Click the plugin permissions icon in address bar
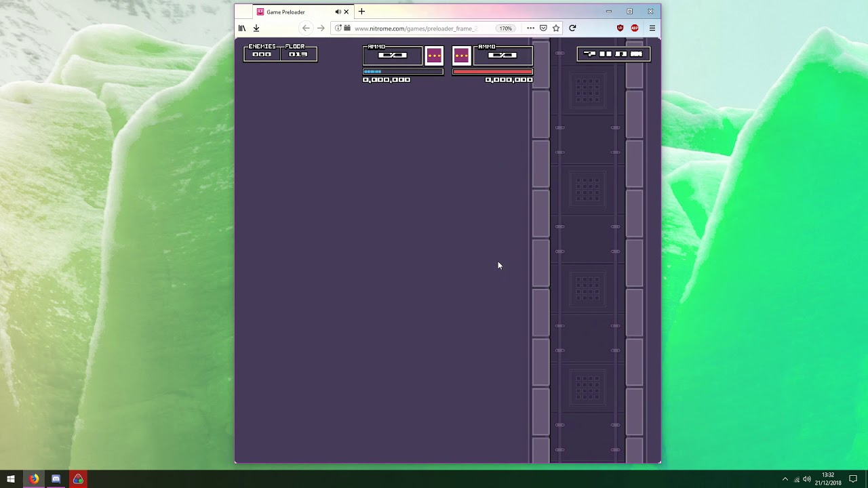The width and height of the screenshot is (868, 488). (x=347, y=28)
